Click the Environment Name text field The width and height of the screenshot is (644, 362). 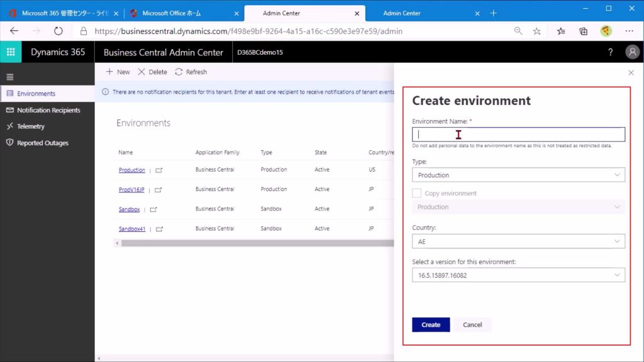pyautogui.click(x=518, y=134)
